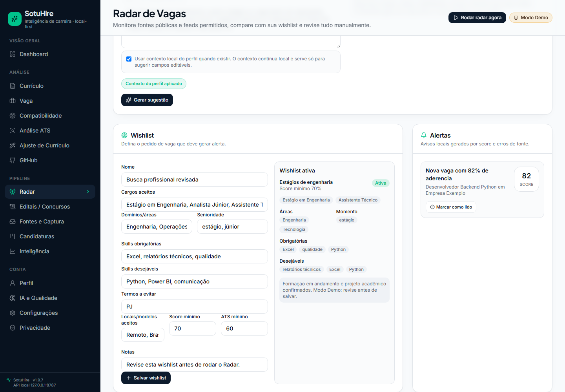This screenshot has height=392, width=565.
Task: Click the Locais/modelos aceitos field
Action: [x=143, y=335]
